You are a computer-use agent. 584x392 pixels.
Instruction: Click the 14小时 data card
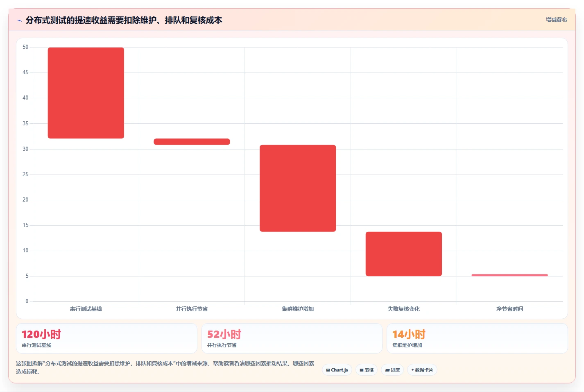(477, 338)
